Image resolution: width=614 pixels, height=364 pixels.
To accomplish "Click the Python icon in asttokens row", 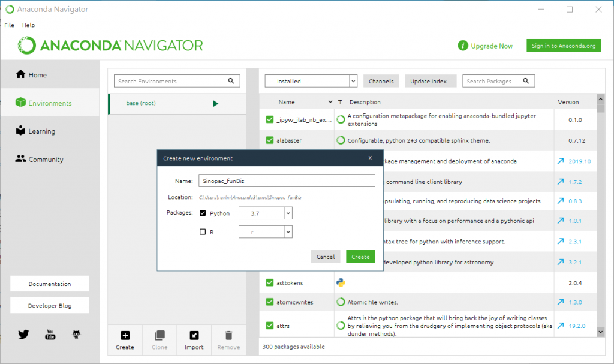I will pyautogui.click(x=341, y=282).
